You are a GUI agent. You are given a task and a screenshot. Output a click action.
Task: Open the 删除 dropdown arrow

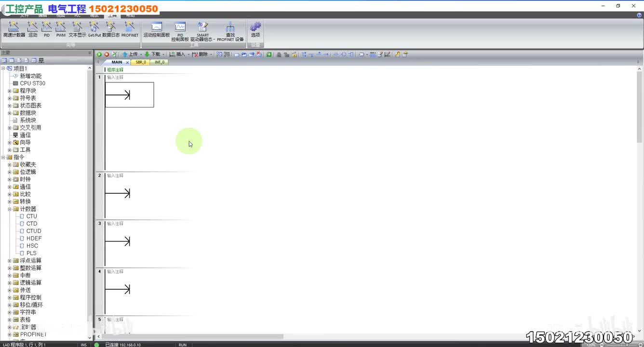click(x=211, y=54)
